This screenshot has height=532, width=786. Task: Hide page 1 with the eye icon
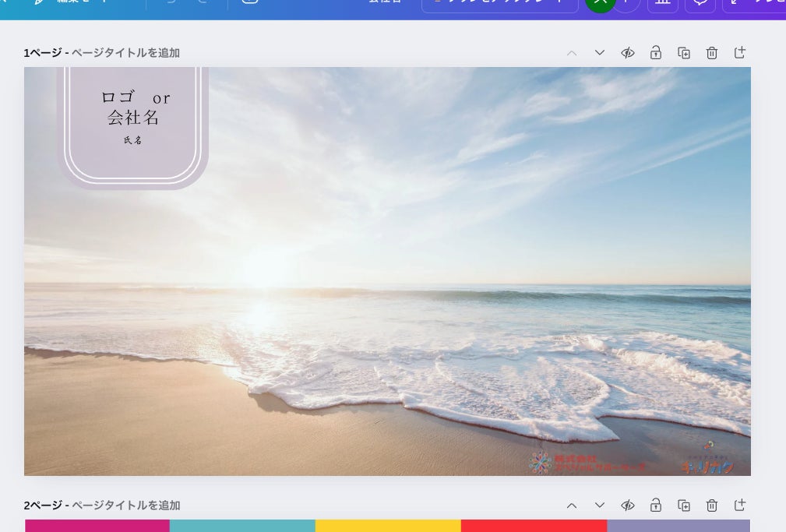(628, 53)
